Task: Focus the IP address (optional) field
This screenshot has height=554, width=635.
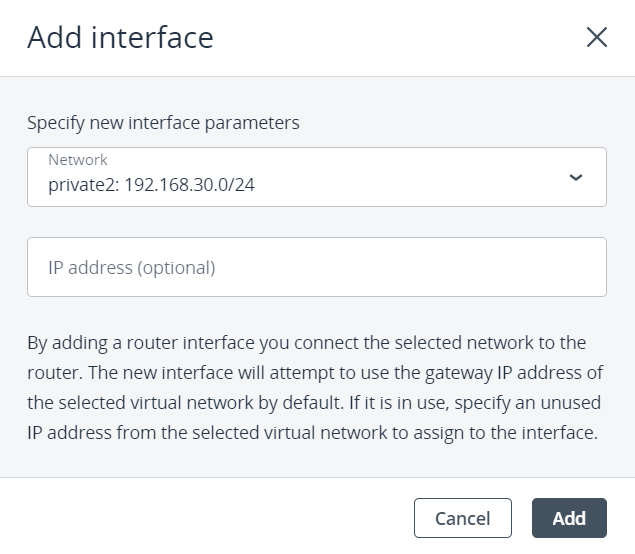Action: [316, 267]
